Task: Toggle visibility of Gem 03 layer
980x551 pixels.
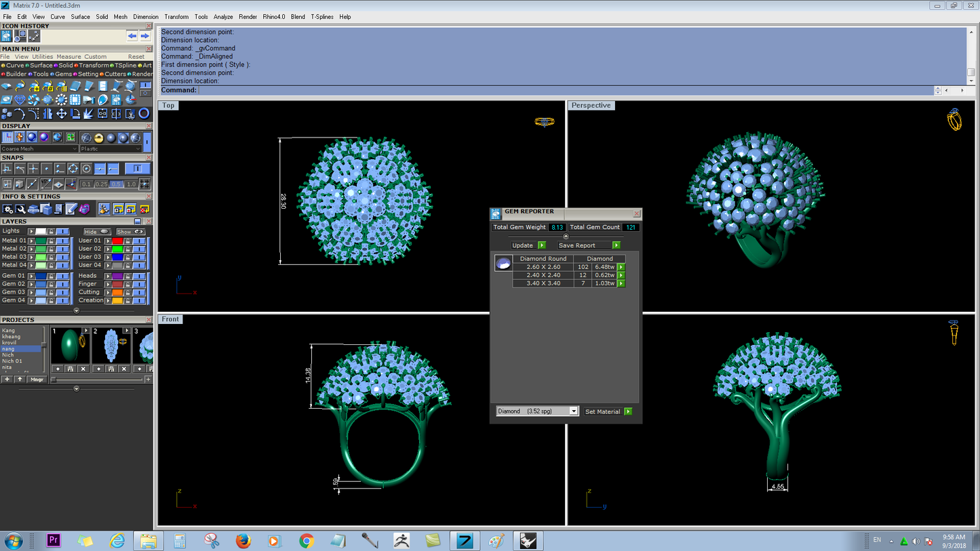Action: click(62, 292)
